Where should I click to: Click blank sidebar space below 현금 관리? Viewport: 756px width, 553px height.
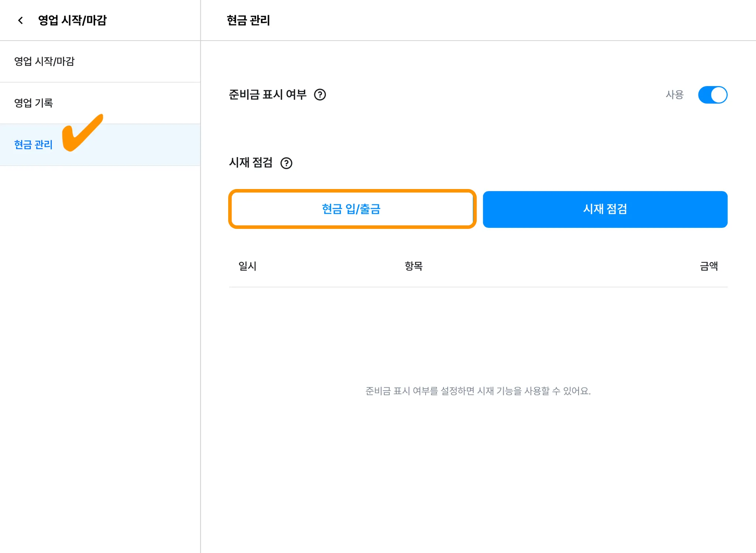tap(100, 332)
